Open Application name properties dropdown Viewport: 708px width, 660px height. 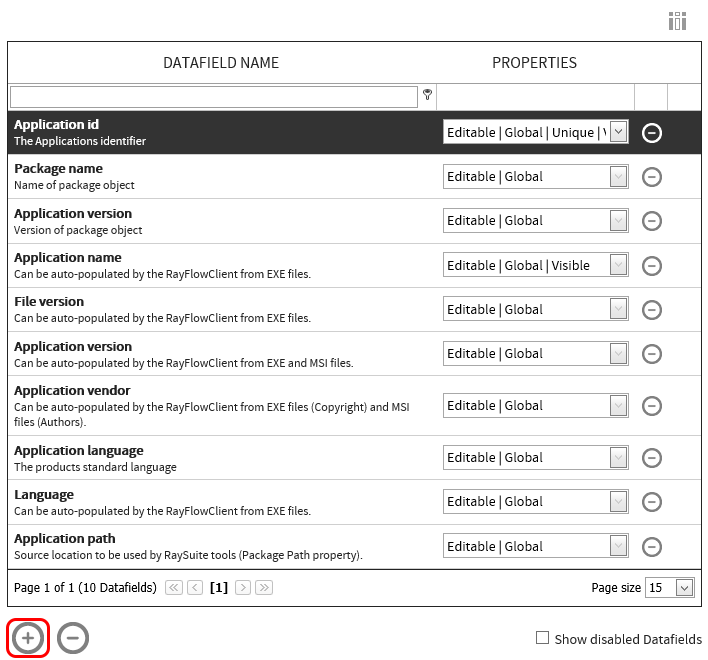coord(618,266)
